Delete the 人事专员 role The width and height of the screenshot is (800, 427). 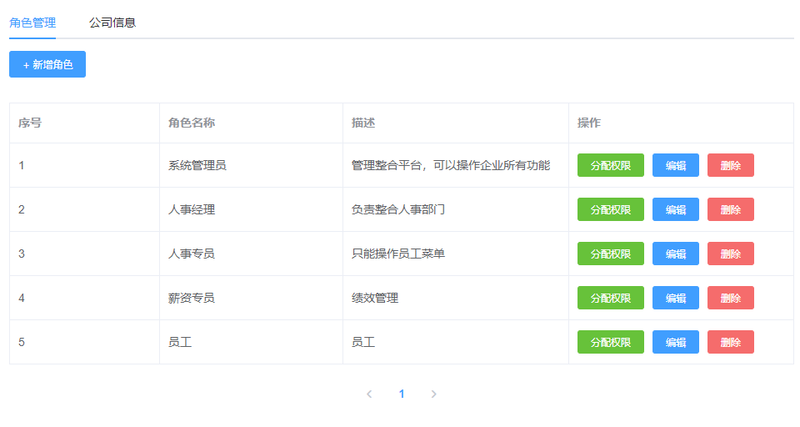(x=731, y=254)
